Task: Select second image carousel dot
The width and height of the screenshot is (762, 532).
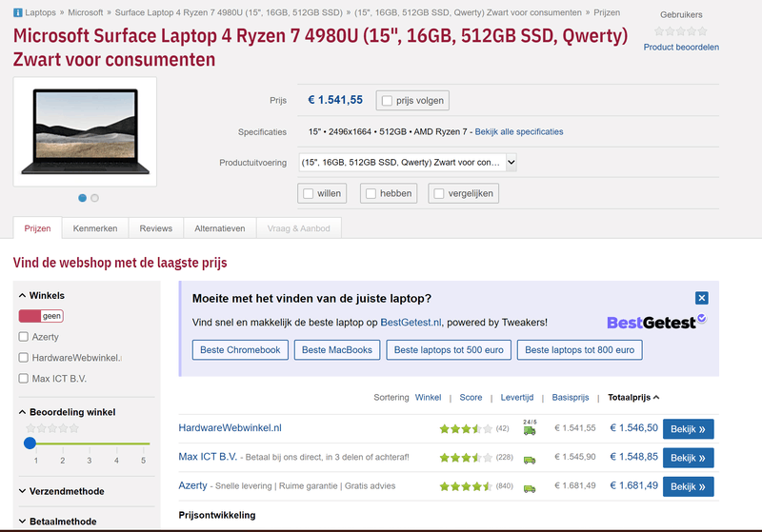Action: 94,198
